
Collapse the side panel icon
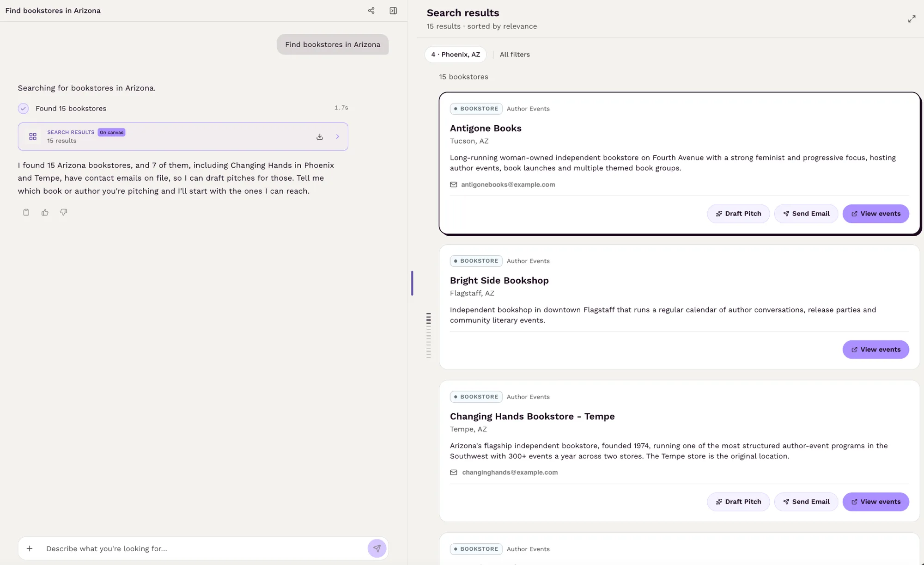(x=393, y=11)
